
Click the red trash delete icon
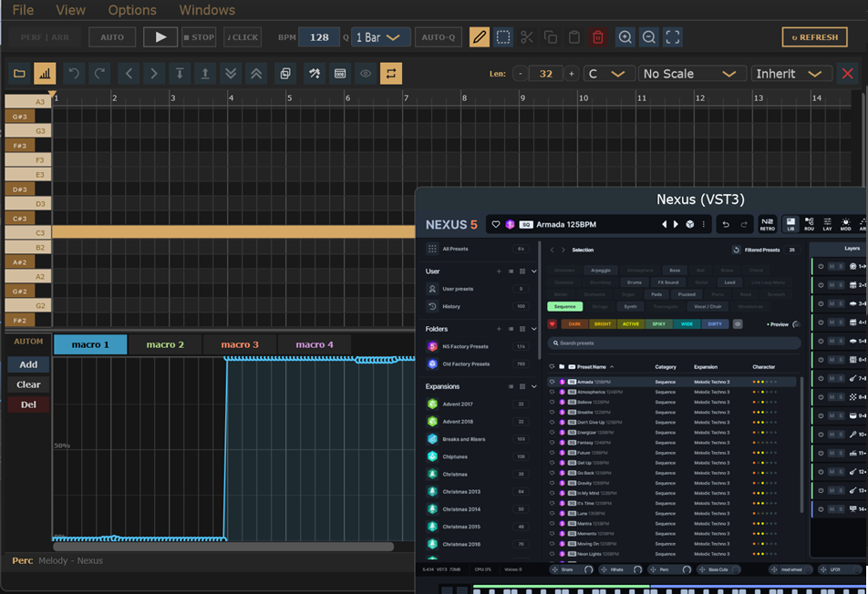pos(598,37)
